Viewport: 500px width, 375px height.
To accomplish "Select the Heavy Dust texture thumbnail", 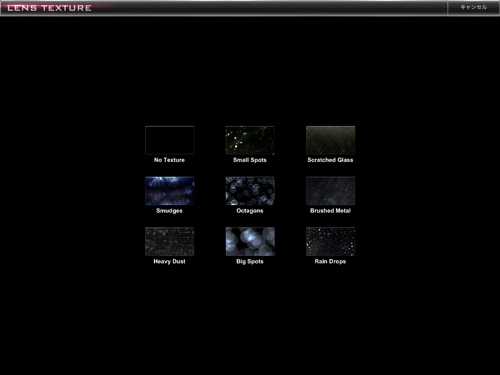I will click(x=169, y=241).
